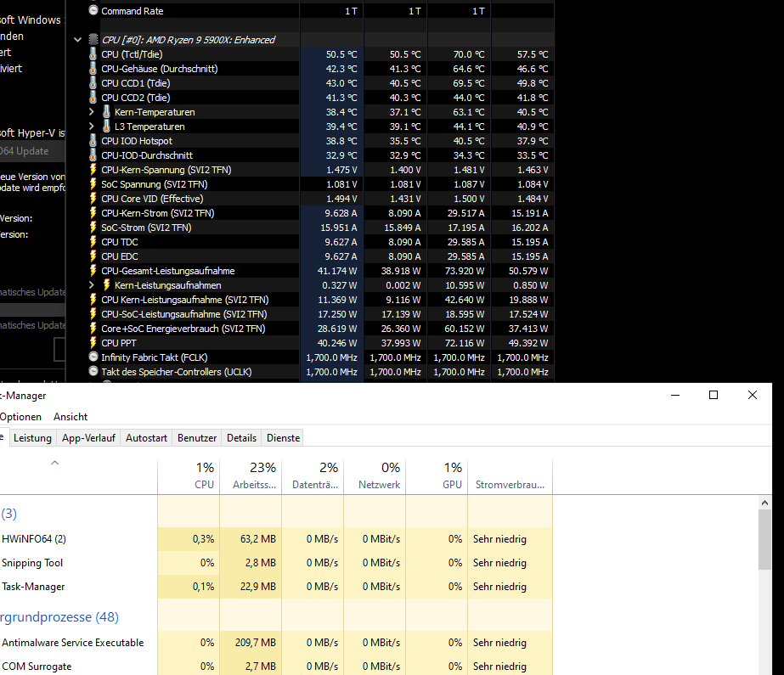784x675 pixels.
Task: Click the lightning icon of CPU EDC
Action: coord(93,256)
